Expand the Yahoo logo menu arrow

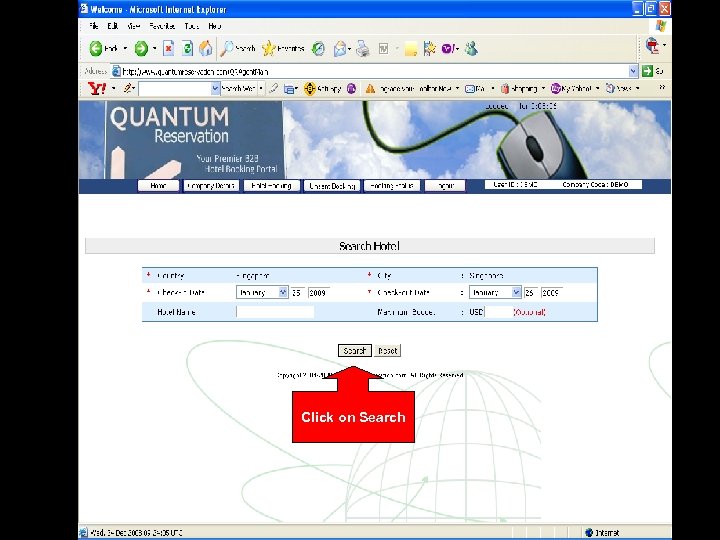113,88
